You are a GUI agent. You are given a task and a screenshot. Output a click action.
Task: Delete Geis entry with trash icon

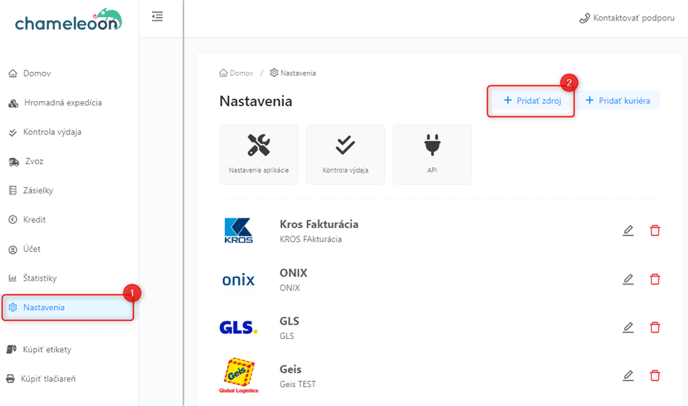[655, 376]
